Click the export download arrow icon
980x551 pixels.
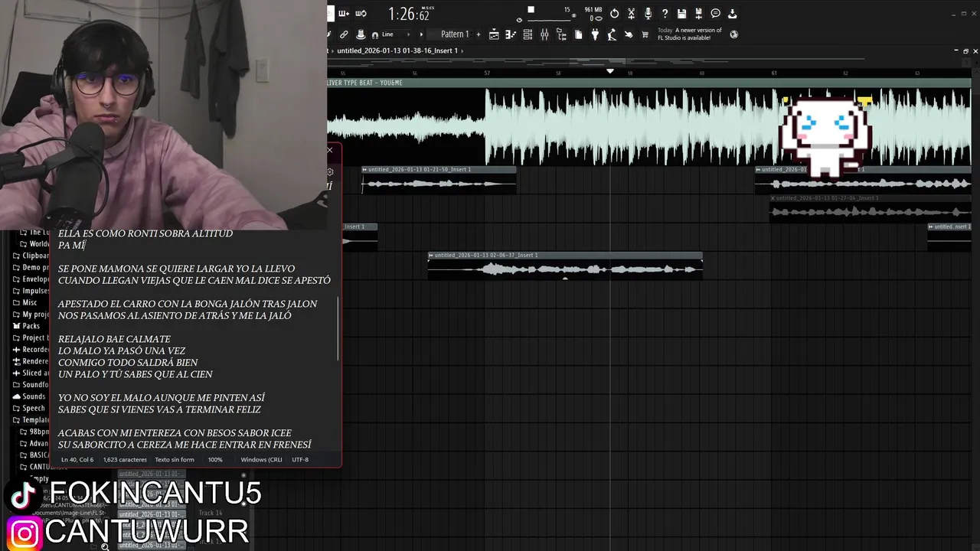[732, 14]
